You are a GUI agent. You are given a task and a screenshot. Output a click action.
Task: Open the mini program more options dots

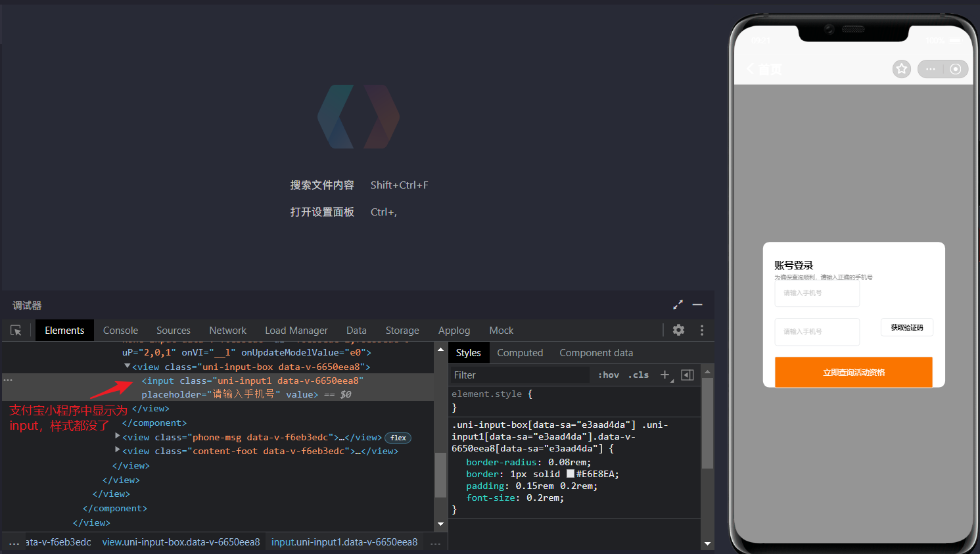point(931,69)
